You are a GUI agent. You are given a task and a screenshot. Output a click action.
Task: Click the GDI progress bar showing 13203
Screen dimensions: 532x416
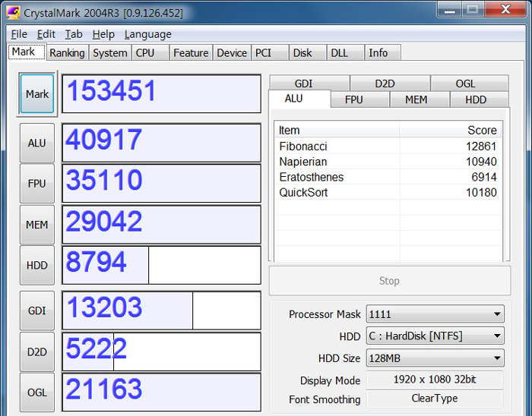pyautogui.click(x=161, y=310)
